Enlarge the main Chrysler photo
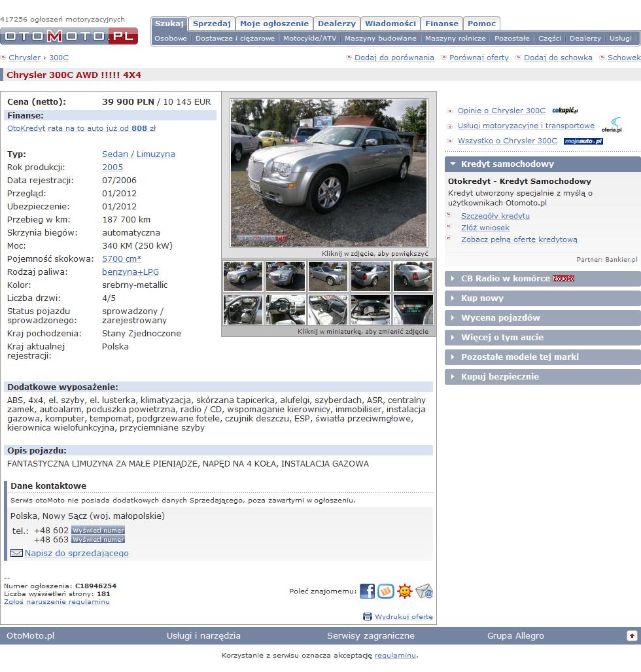 (328, 173)
